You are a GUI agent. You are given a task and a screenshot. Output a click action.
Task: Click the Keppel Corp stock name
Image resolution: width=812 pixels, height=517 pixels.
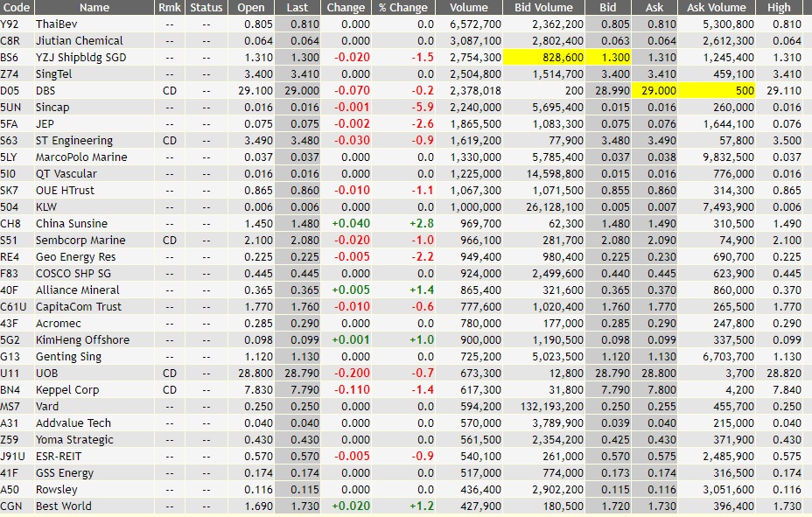tap(67, 389)
